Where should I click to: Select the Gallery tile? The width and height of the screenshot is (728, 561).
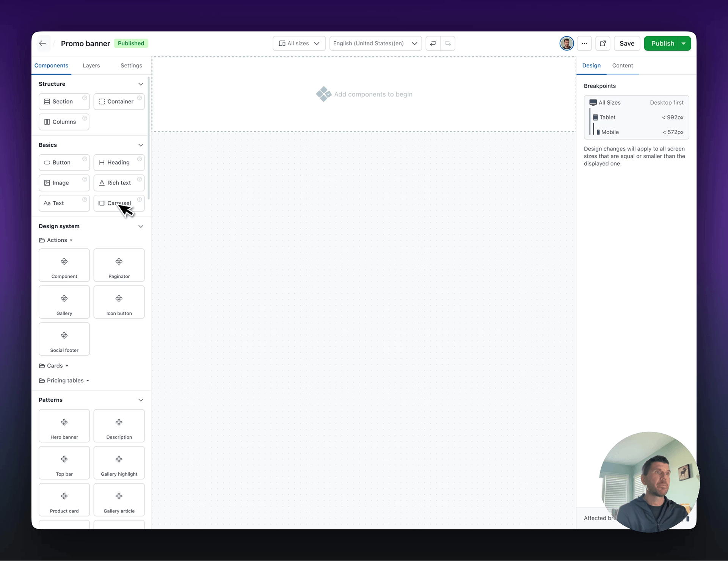coord(64,302)
